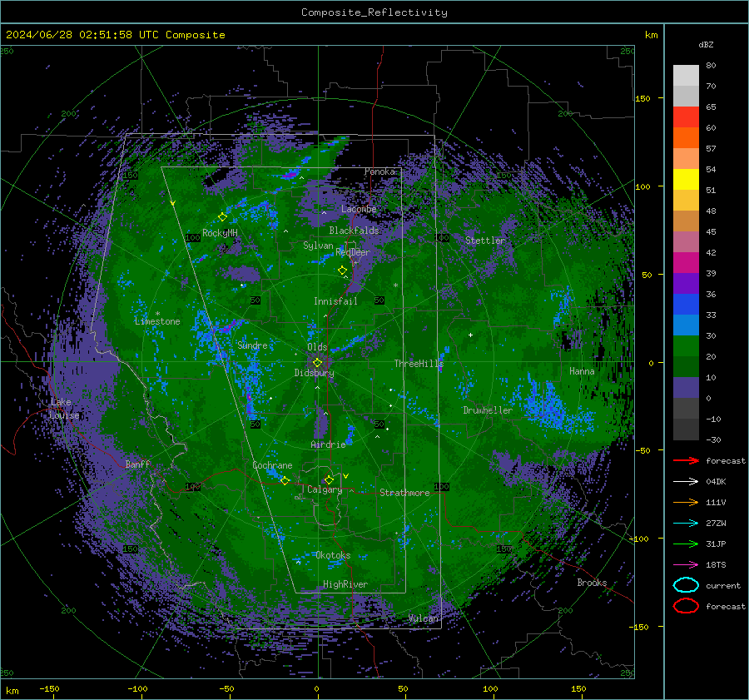Click the dark grey 0 dBZ swatch

pos(686,409)
